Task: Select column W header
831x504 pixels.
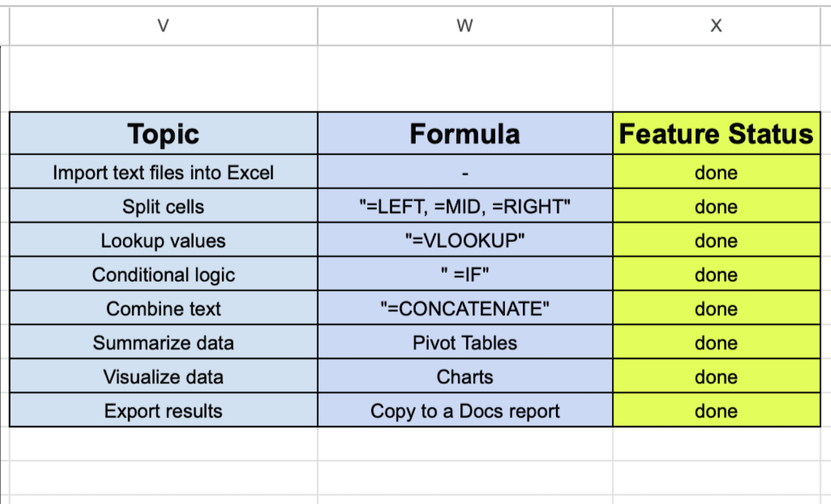Action: click(x=464, y=25)
